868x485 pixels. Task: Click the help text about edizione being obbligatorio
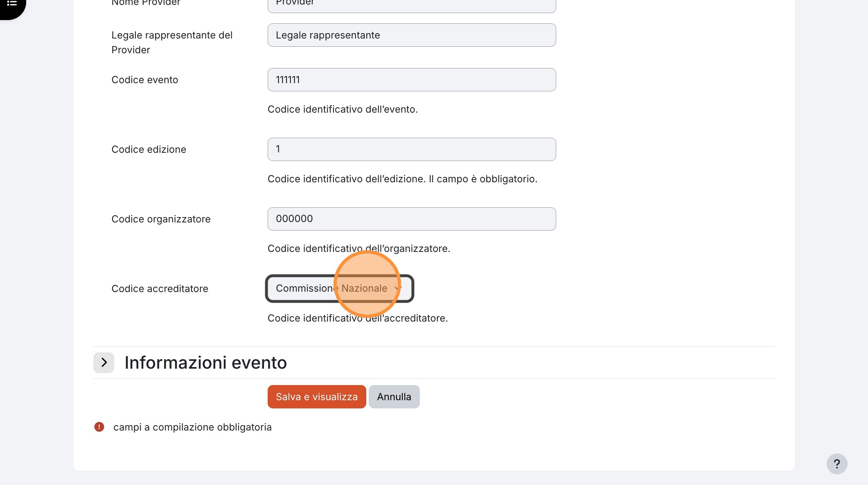point(402,179)
